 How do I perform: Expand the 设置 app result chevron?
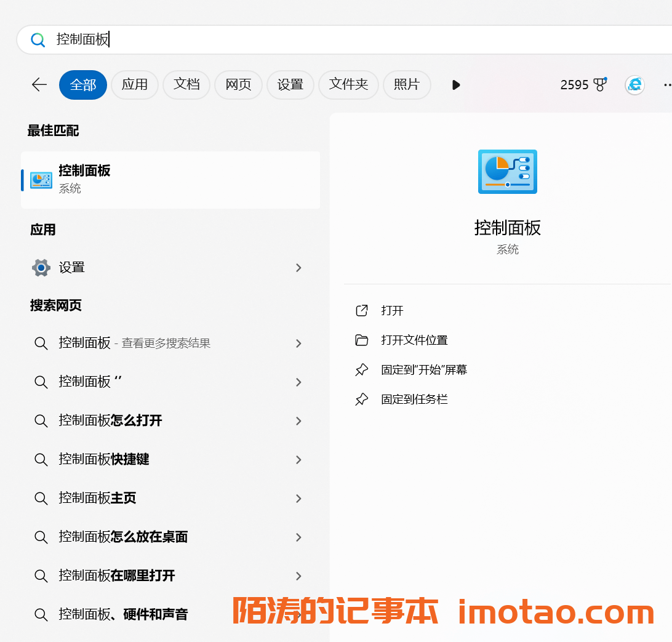pos(298,268)
